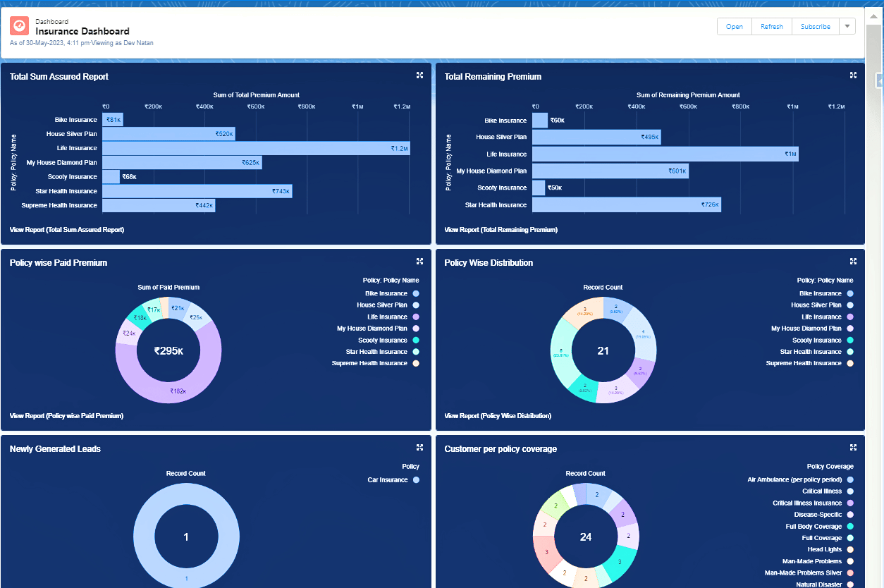Click Full Body Coverage legend swatch

pos(850,527)
